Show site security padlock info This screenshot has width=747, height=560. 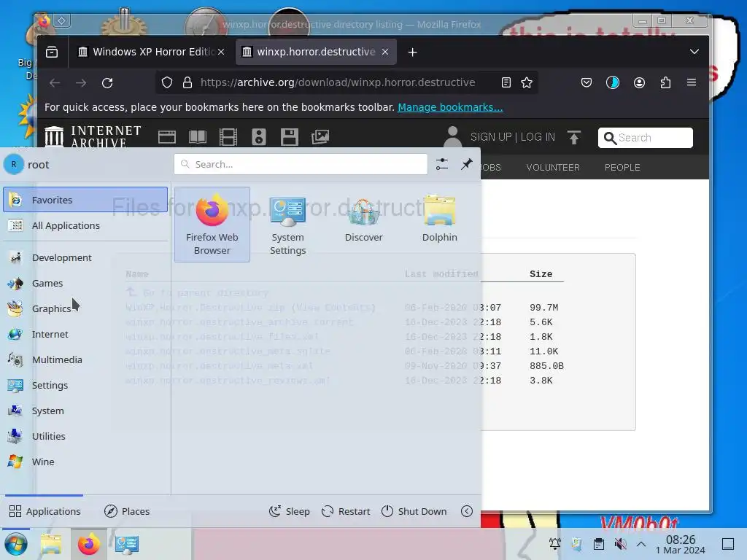[187, 83]
